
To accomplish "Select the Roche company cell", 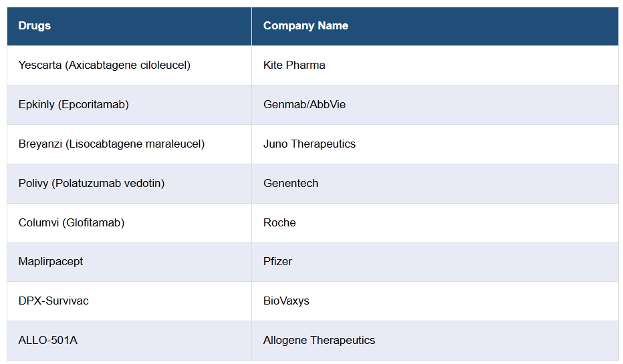I will (279, 223).
